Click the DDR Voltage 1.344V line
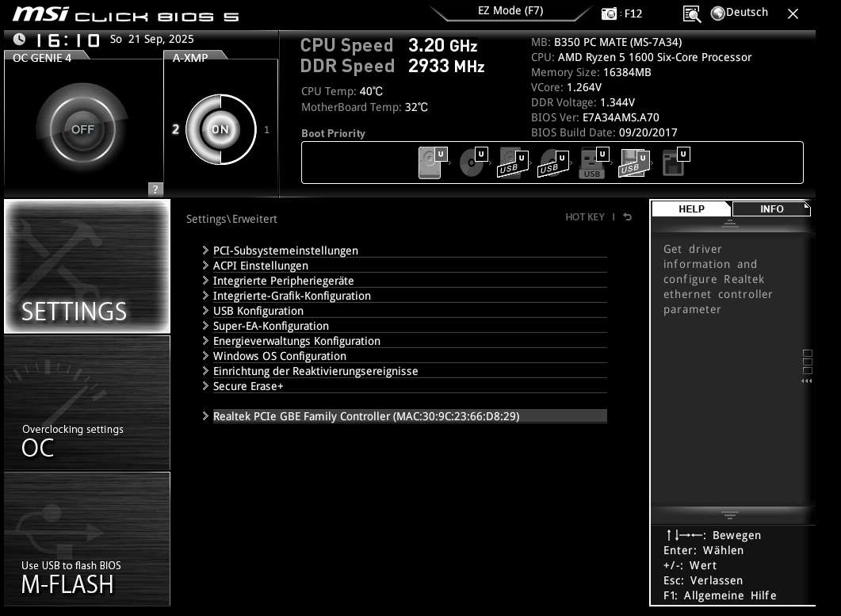 583,102
